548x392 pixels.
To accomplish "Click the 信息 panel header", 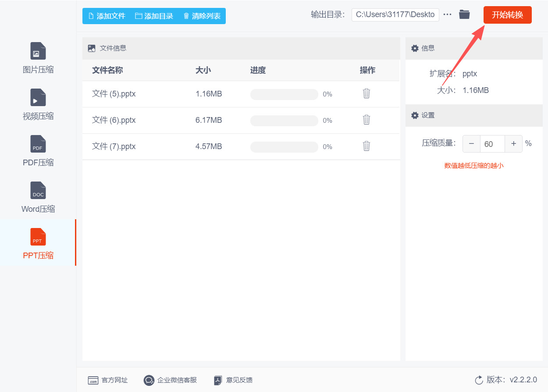I will (474, 48).
